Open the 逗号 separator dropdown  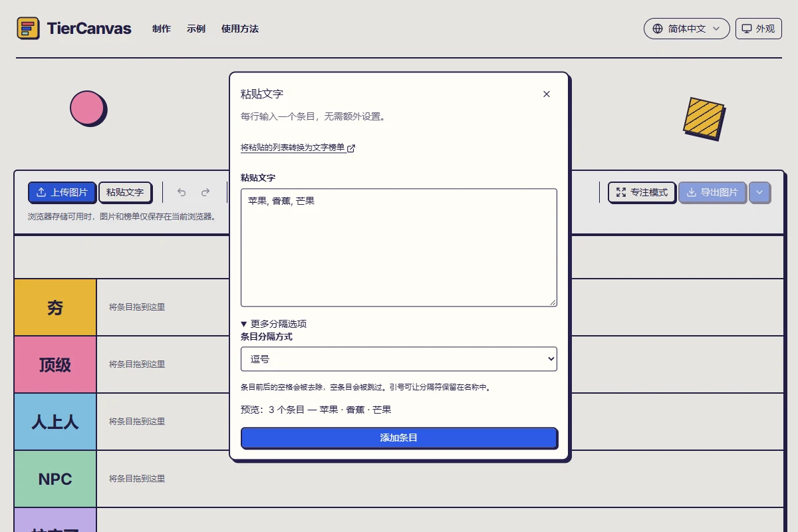tap(399, 358)
